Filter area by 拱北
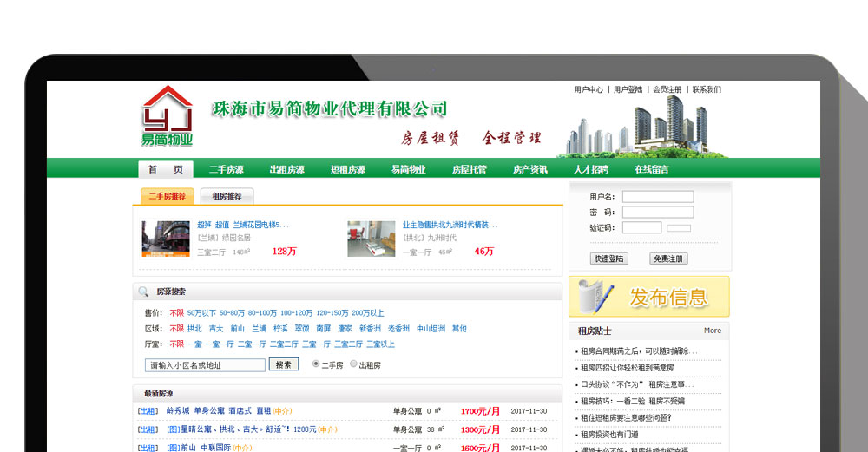This screenshot has width=868, height=452. click(194, 329)
